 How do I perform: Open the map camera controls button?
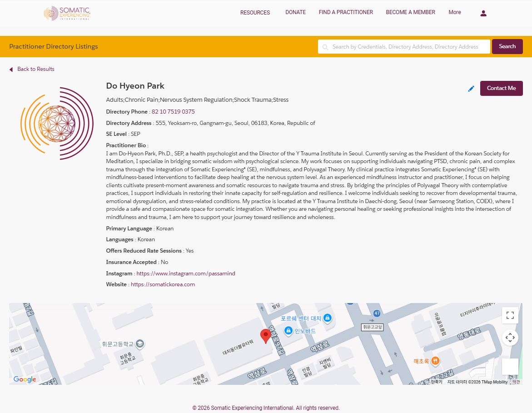(x=510, y=338)
